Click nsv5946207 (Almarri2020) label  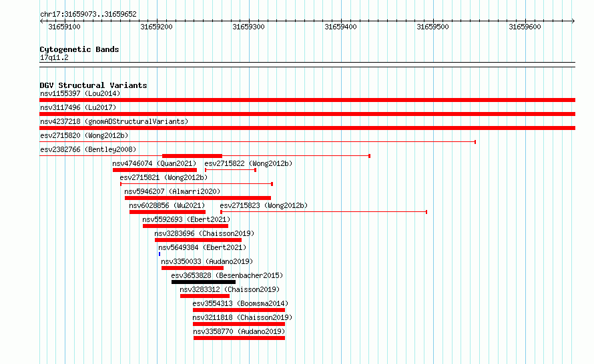(x=172, y=191)
